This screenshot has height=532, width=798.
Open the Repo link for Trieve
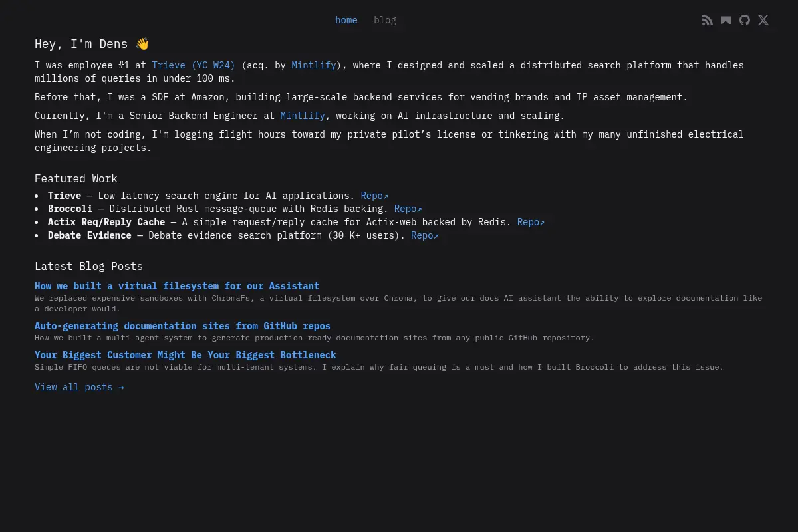[374, 196]
